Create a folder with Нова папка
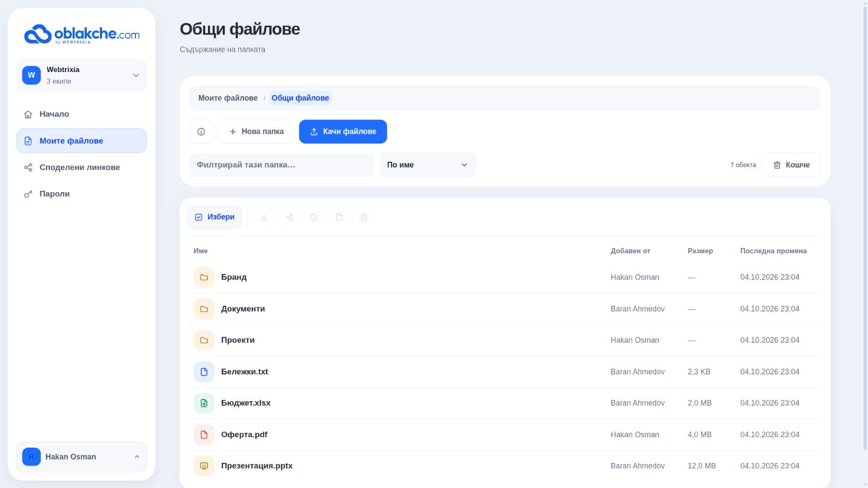Image resolution: width=868 pixels, height=488 pixels. pyautogui.click(x=256, y=132)
